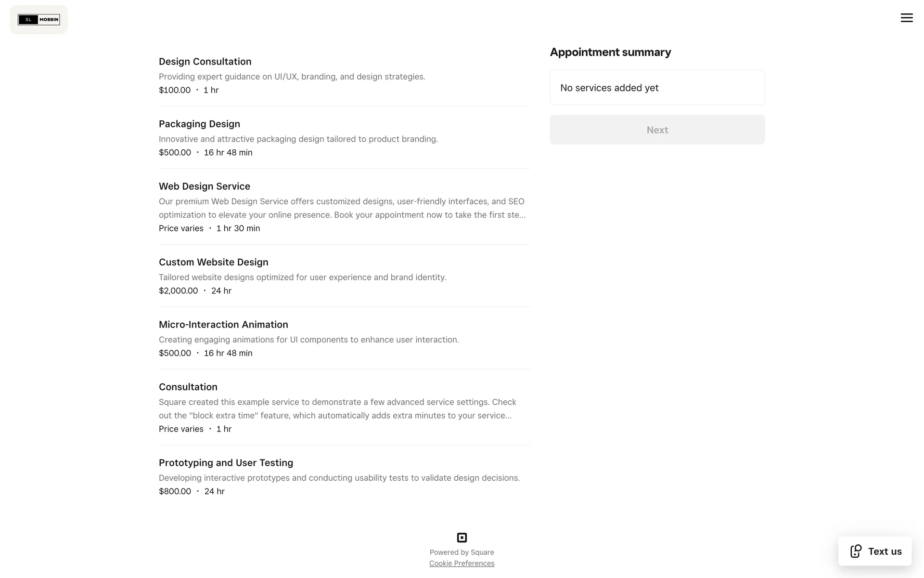Click the SL Mobbin logo
The height and width of the screenshot is (578, 924).
pyautogui.click(x=38, y=20)
